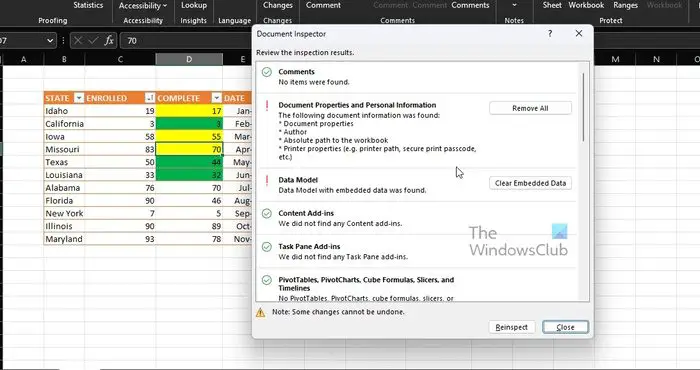Select COMPLETE cell with value 89

click(189, 226)
